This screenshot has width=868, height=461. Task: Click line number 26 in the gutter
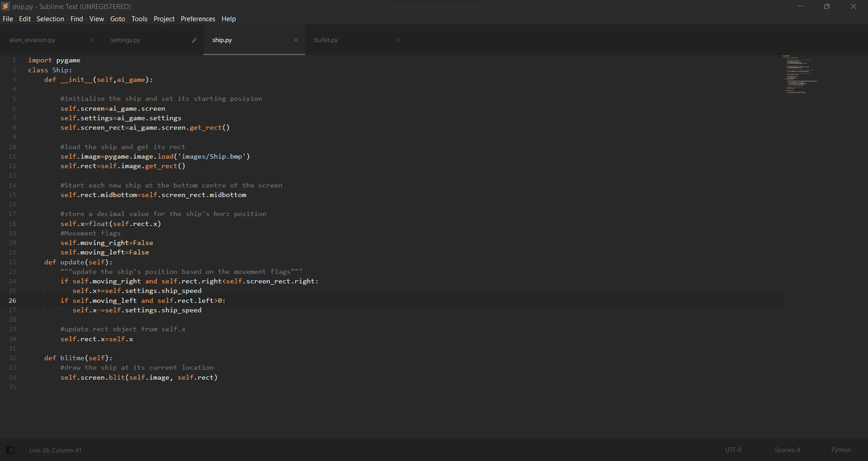(x=13, y=301)
